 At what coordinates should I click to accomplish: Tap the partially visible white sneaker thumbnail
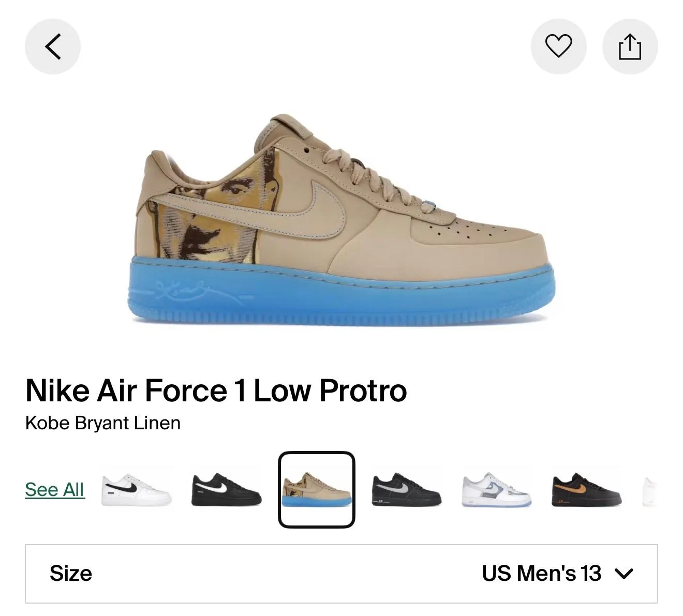(649, 490)
